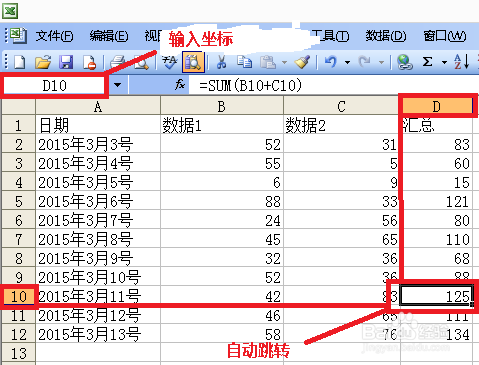Open the Redo history dropdown arrow

point(381,62)
